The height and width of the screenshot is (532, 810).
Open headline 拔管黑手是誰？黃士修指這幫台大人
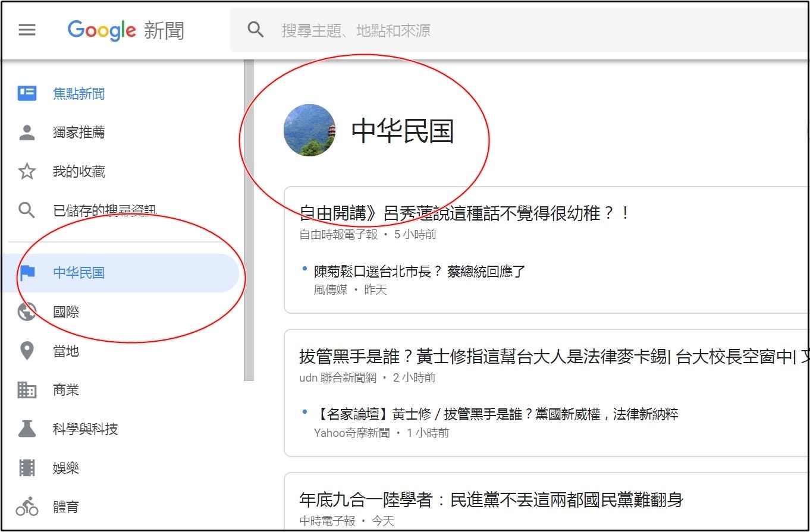pos(554,357)
